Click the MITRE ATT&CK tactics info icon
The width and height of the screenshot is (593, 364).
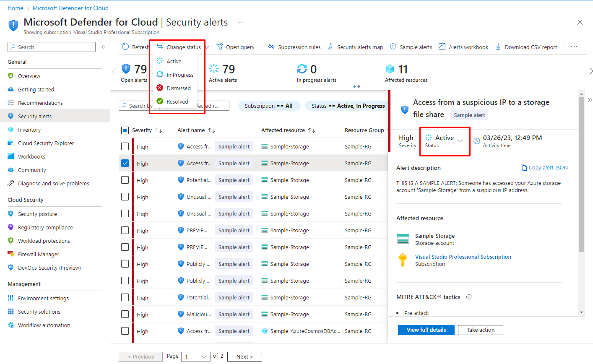pos(469,297)
